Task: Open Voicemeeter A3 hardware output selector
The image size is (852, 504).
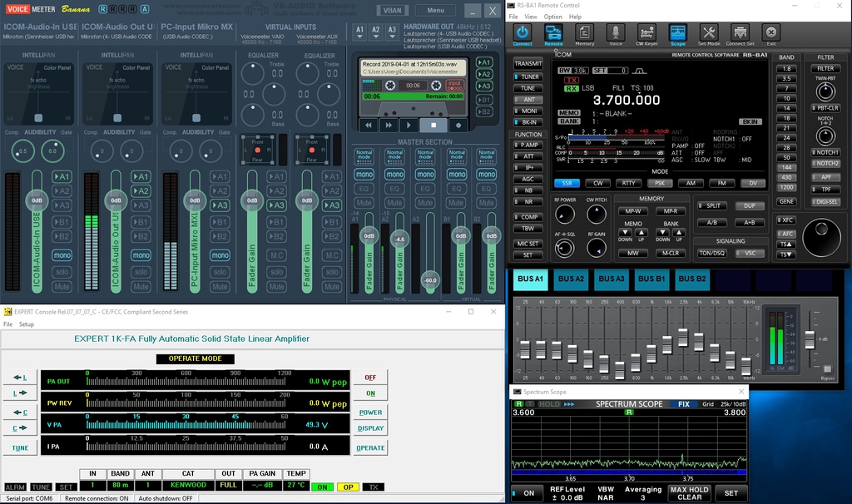Action: tap(392, 32)
